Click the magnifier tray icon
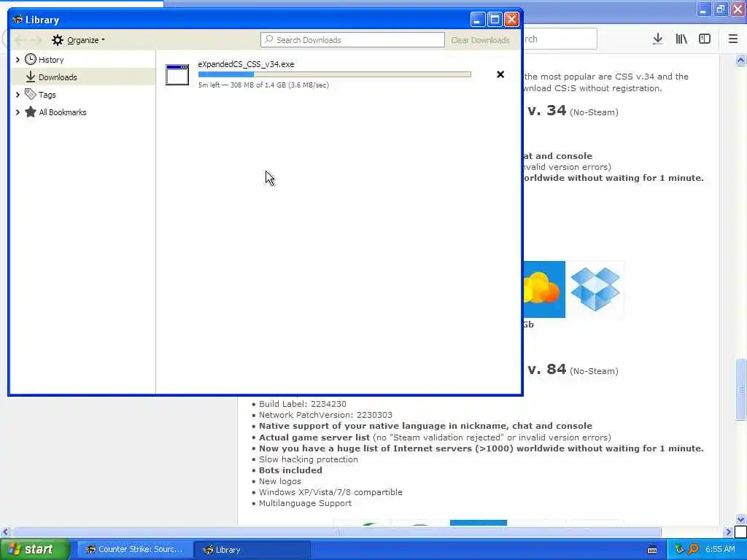Viewport: 747px width, 560px height. (x=694, y=550)
